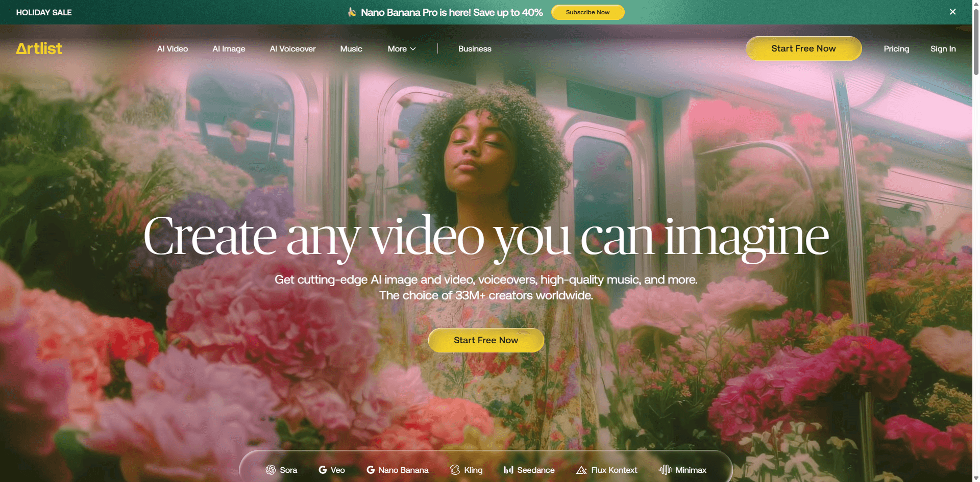Open the Pricing page
Viewport: 980px width, 482px height.
[x=896, y=49]
